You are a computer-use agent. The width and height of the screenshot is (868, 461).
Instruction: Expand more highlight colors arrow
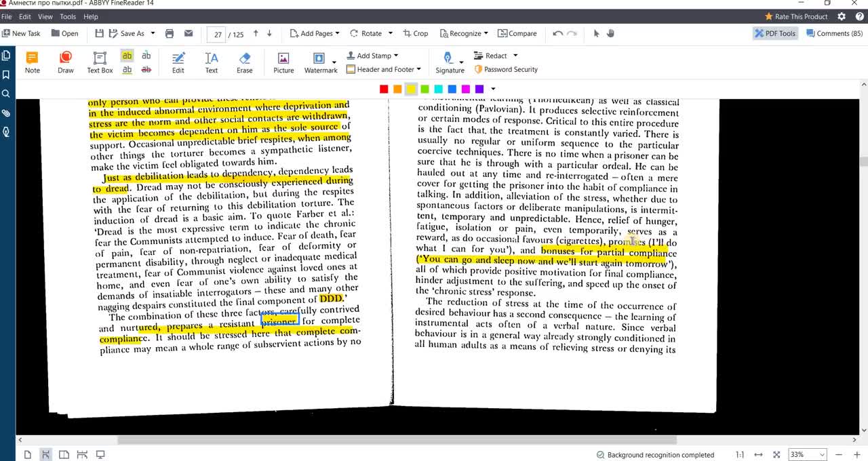493,89
